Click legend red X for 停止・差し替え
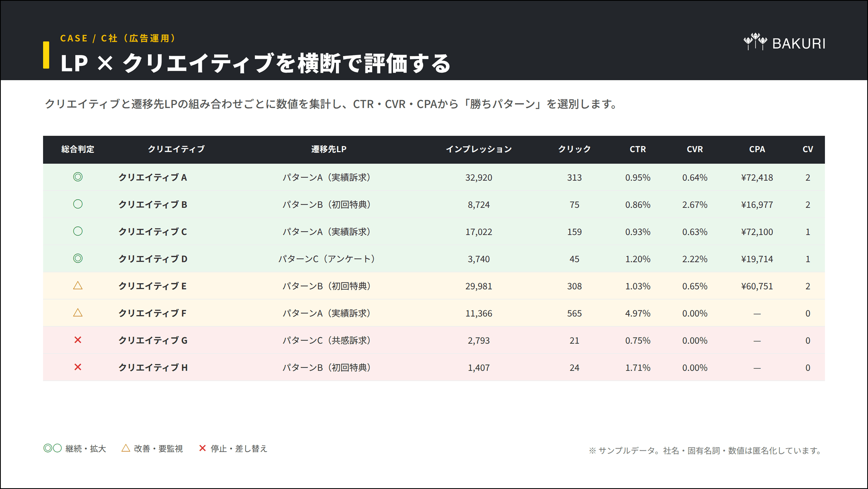This screenshot has width=868, height=489. (202, 448)
